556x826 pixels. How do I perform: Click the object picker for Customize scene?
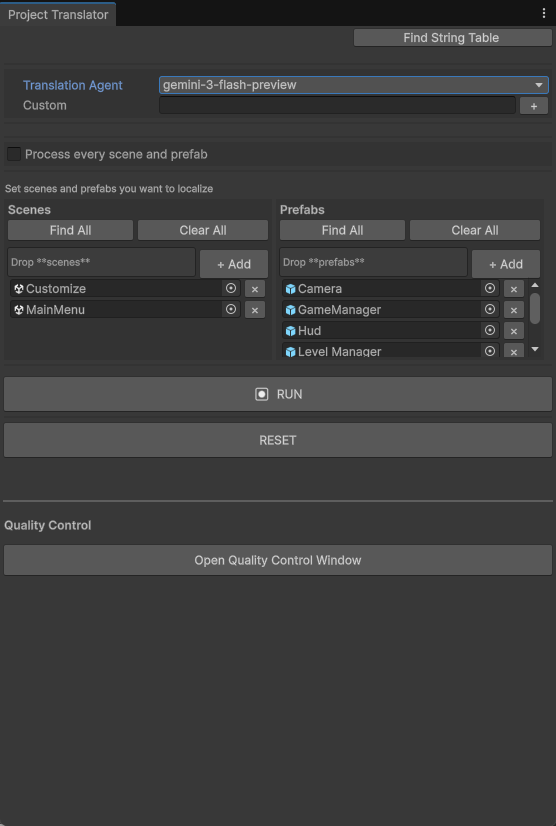(x=231, y=288)
